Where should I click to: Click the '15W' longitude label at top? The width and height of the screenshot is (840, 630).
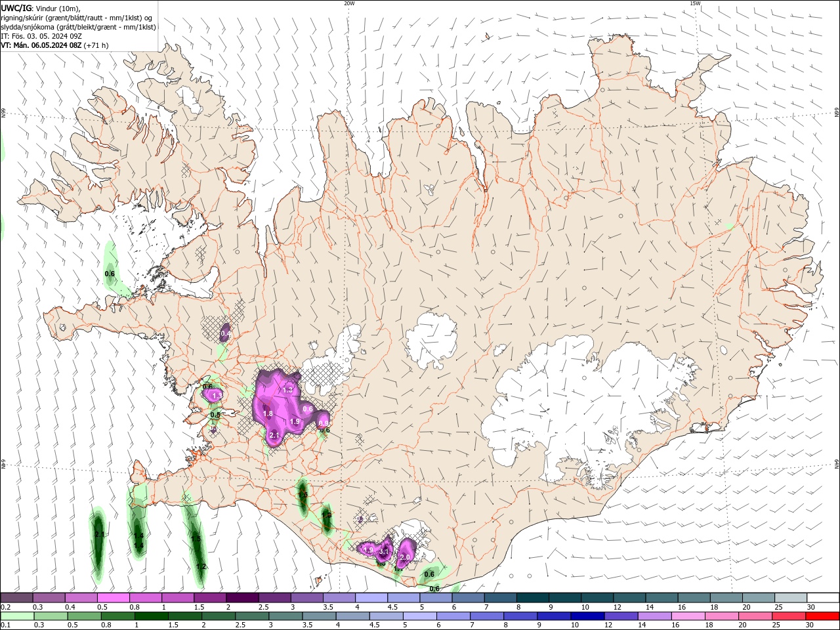point(695,3)
